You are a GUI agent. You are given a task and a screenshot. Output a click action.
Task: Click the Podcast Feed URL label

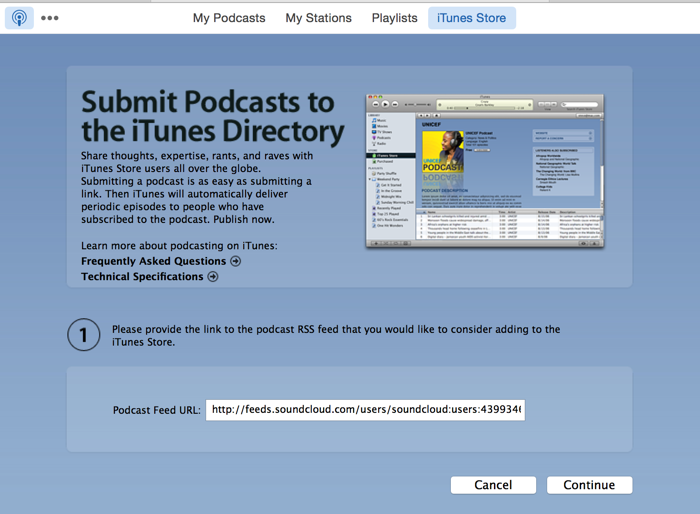pyautogui.click(x=157, y=410)
